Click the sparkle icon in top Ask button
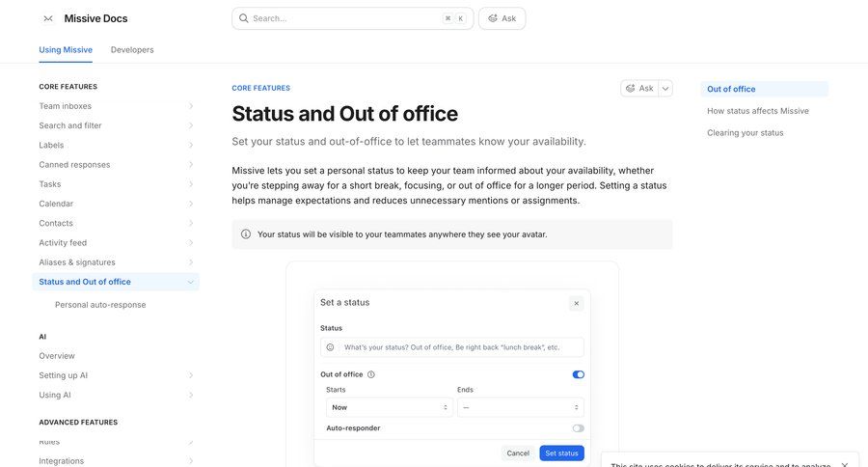Viewport: 868px width, 467px height. (x=492, y=18)
